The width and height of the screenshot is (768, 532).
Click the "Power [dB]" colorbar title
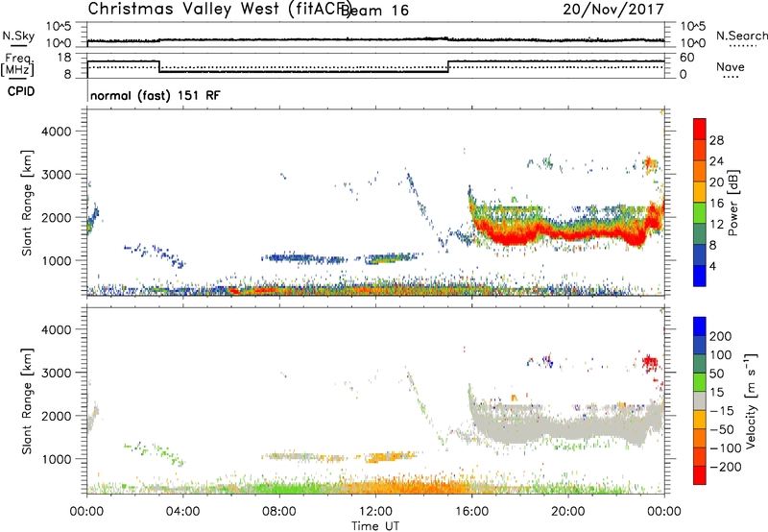coord(732,203)
